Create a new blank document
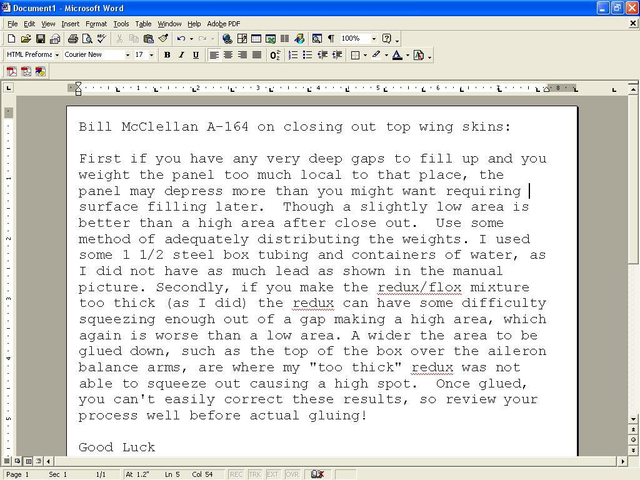 coord(11,39)
